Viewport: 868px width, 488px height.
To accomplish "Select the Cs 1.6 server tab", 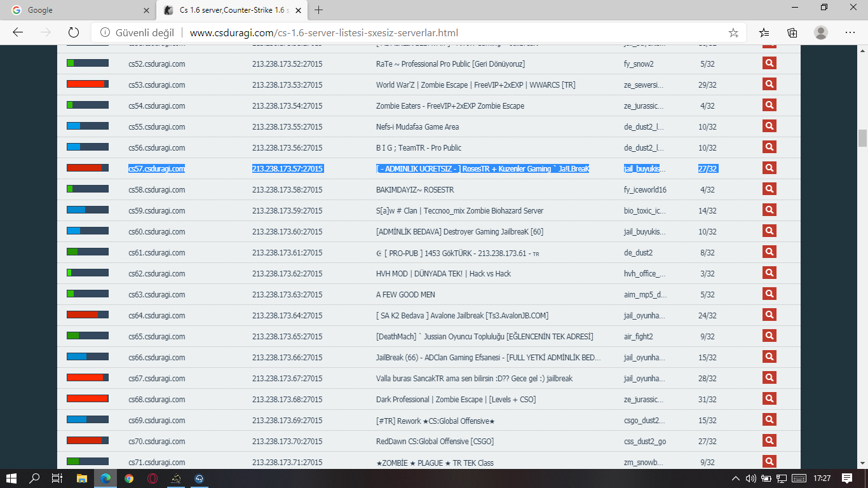I will [233, 10].
